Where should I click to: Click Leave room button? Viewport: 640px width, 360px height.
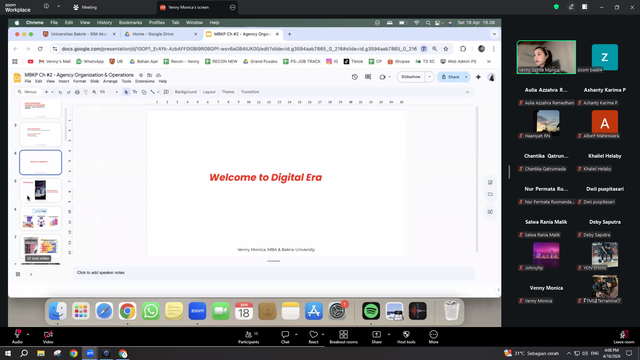(x=624, y=337)
